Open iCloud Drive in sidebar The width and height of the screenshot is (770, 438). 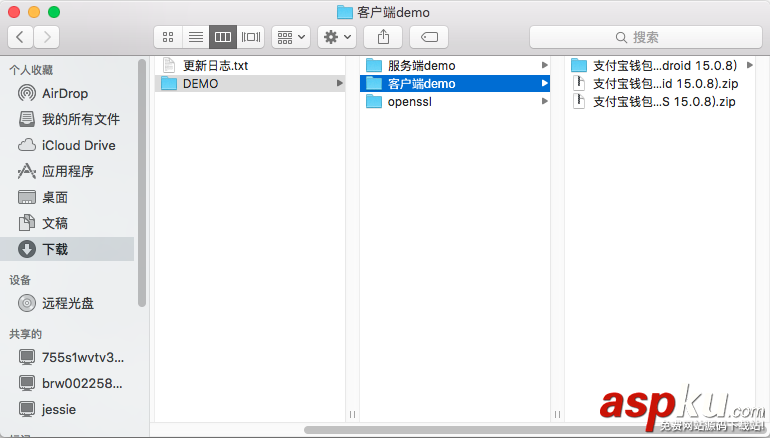tap(67, 145)
